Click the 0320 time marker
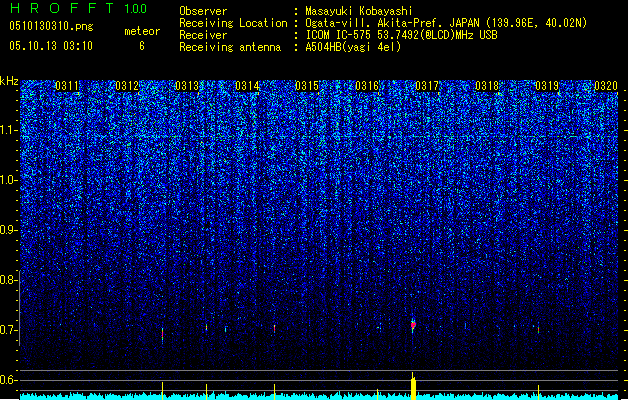The width and height of the screenshot is (629, 400). pyautogui.click(x=606, y=86)
